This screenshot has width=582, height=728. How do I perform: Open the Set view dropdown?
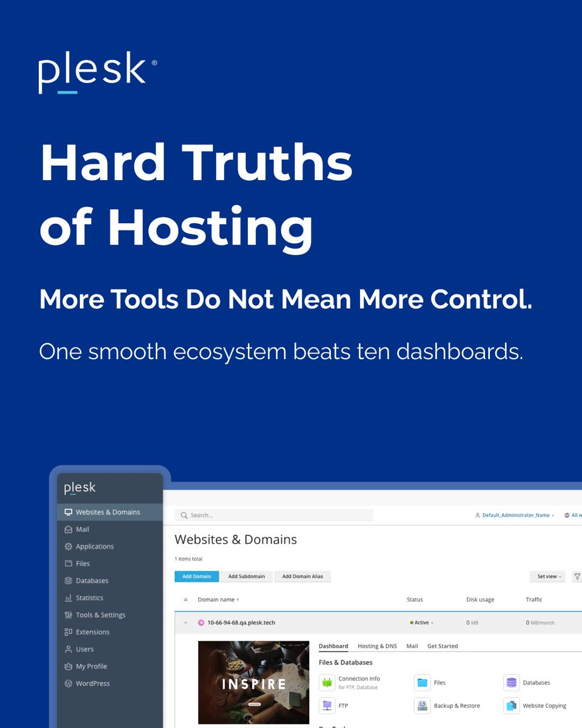point(549,576)
